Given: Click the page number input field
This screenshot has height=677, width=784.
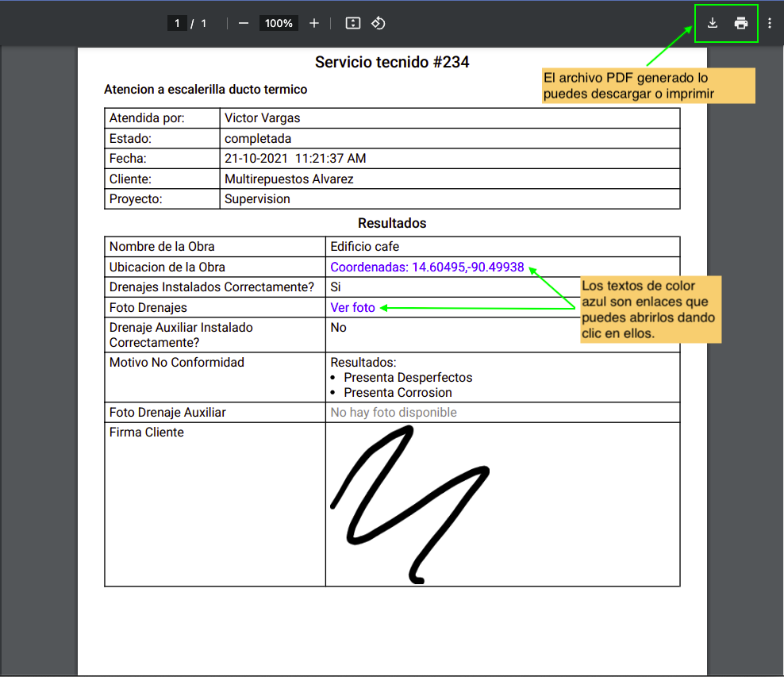Looking at the screenshot, I should coord(177,23).
